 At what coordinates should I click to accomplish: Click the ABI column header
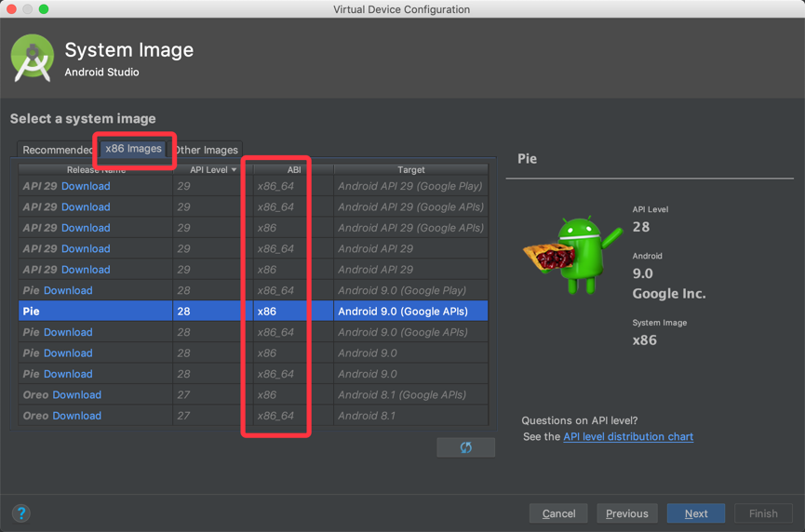pos(294,170)
